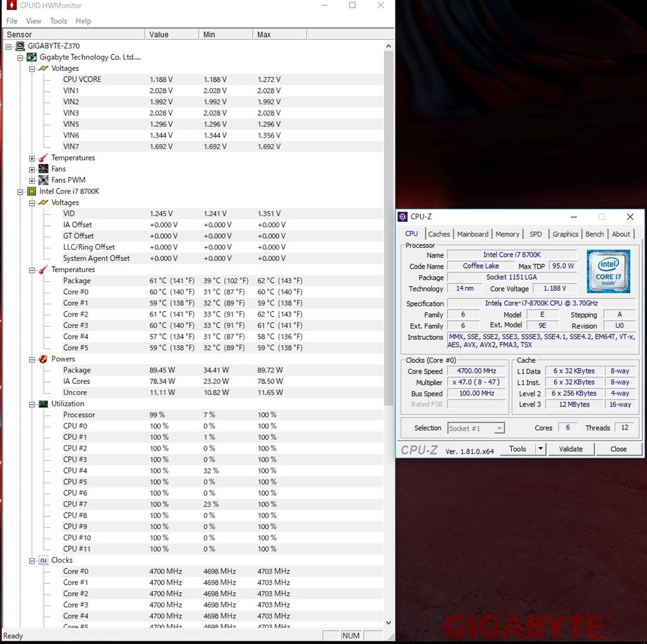Open the Help menu in HWMonitor
The image size is (647, 644).
[x=83, y=21]
